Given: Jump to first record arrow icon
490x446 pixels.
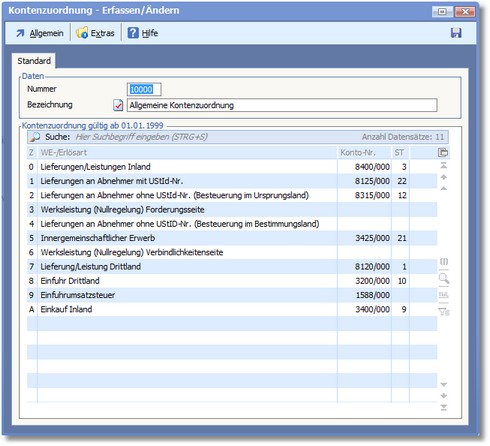Looking at the screenshot, I should pos(444,165).
